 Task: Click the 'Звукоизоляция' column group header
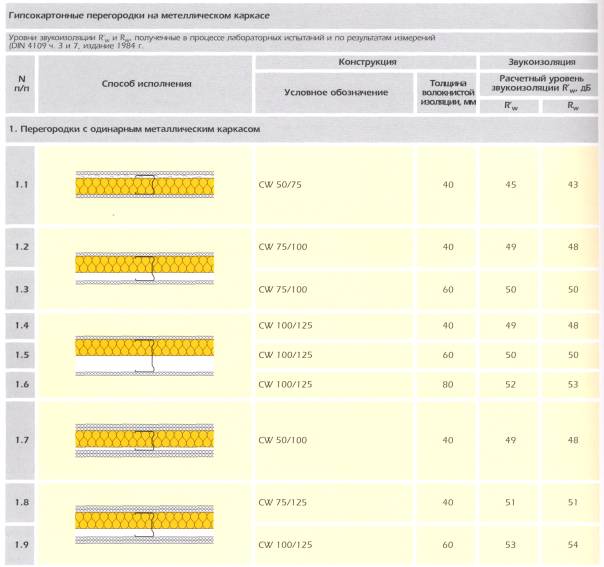point(540,63)
